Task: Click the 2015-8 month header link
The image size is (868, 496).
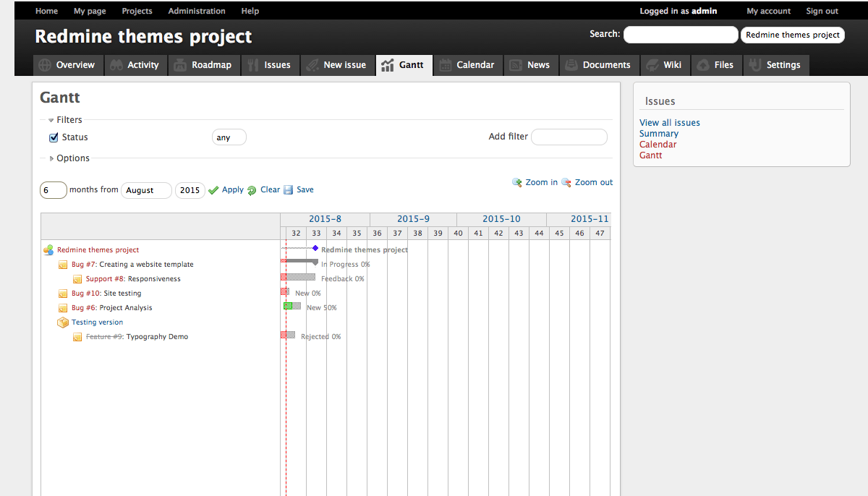Action: [x=325, y=219]
